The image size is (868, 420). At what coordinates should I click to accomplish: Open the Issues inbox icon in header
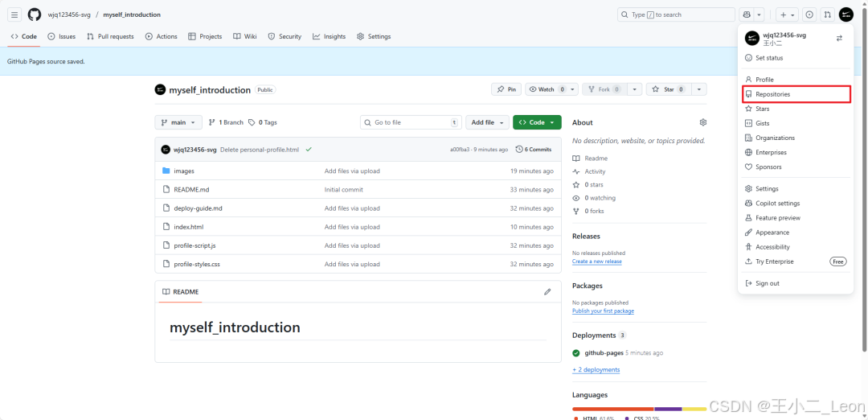point(809,14)
